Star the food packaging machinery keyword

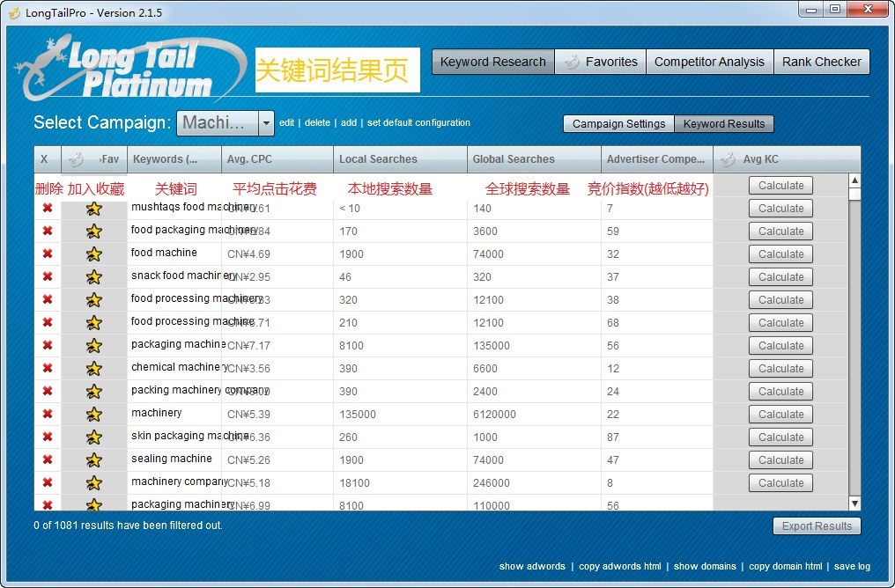pos(94,232)
